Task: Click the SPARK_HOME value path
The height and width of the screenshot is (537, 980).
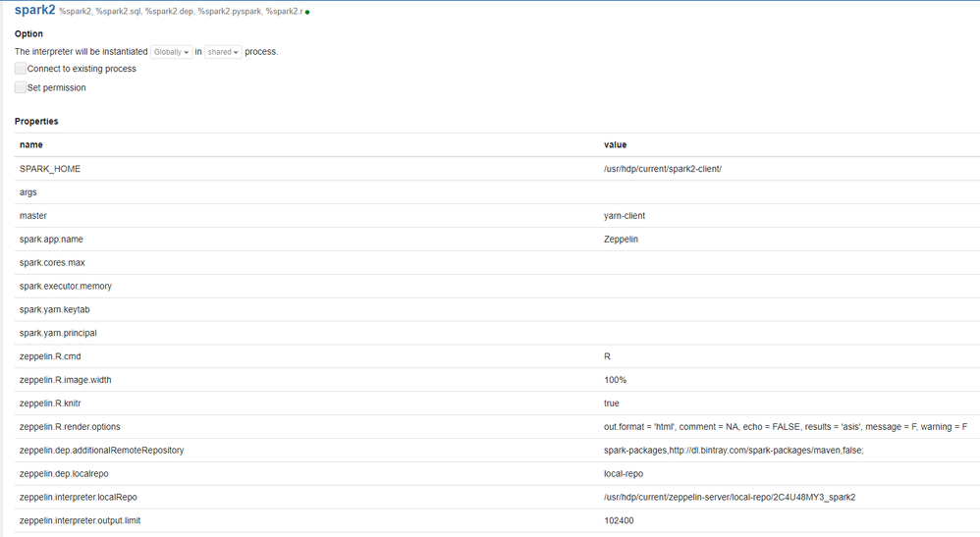Action: [663, 169]
